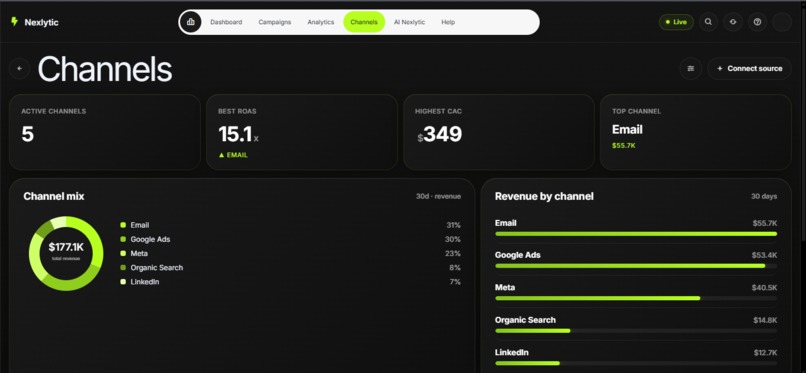This screenshot has height=373, width=806.
Task: Click the $53.4K revenue value
Action: [765, 255]
